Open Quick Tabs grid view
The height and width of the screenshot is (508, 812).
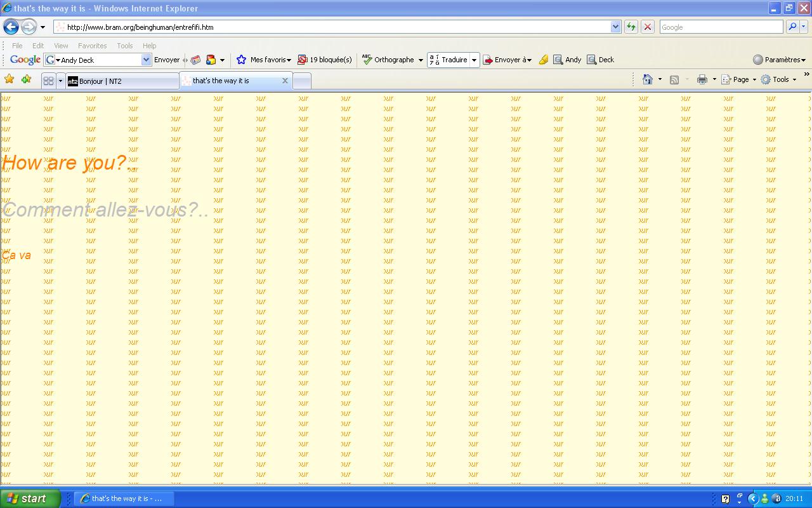point(48,81)
